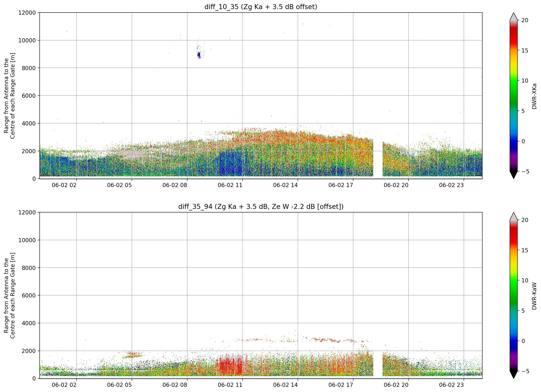Click 06-02 02 label under top plot
The image size is (541, 392).
click(x=64, y=185)
